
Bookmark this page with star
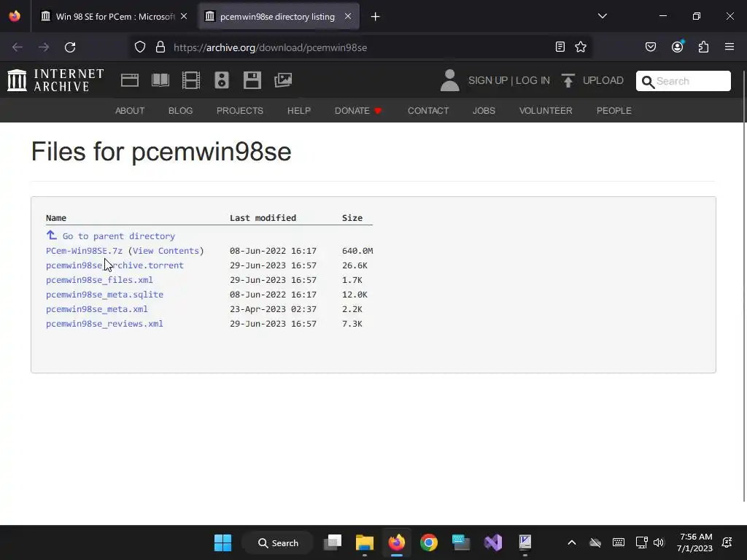tap(580, 47)
